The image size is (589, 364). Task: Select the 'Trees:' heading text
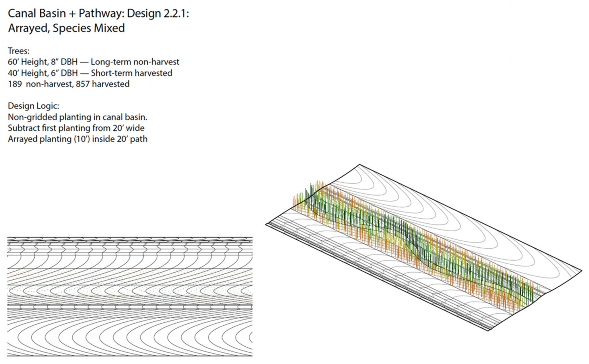tap(19, 51)
